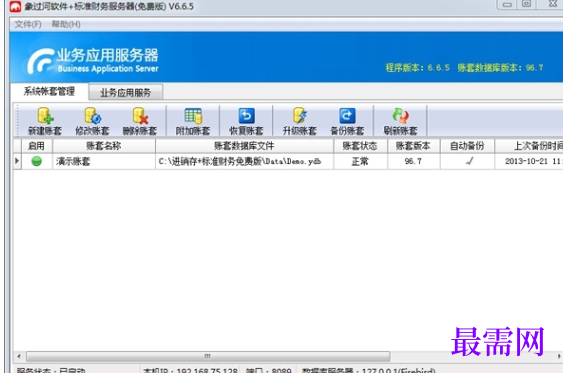The image size is (563, 373).
Task: Click the 服务状态 status bar entry
Action: click(x=51, y=370)
